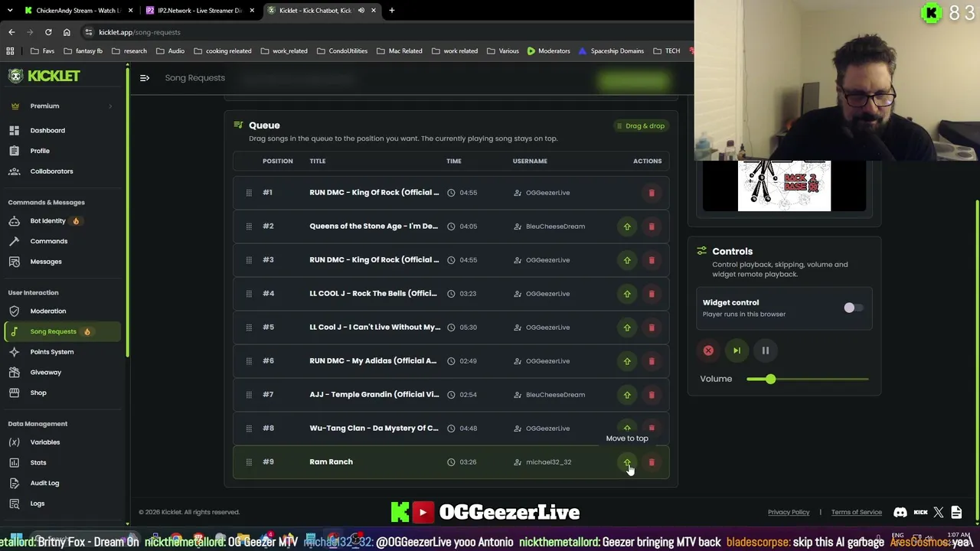
Task: Delete AJJ Temple Grandin song
Action: [652, 395]
